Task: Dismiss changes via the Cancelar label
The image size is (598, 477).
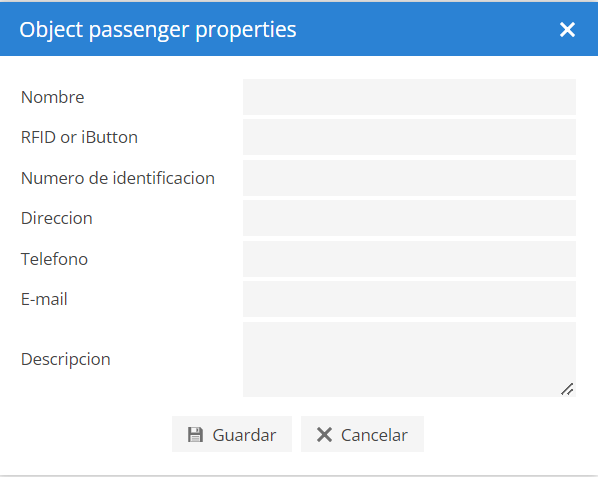Action: [374, 435]
